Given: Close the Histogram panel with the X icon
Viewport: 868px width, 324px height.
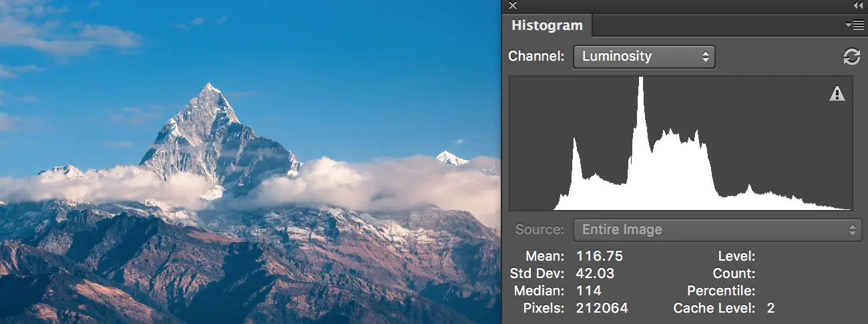Looking at the screenshot, I should tap(513, 5).
